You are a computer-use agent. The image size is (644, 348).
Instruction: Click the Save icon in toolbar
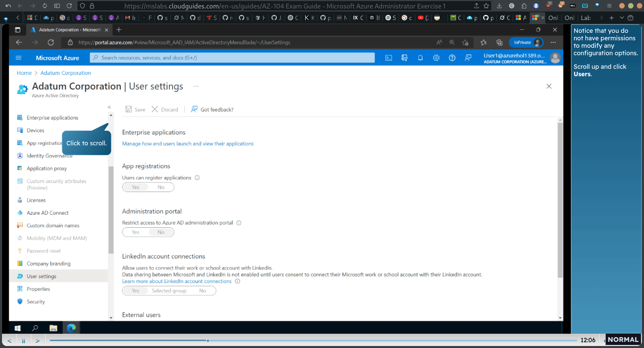point(129,109)
